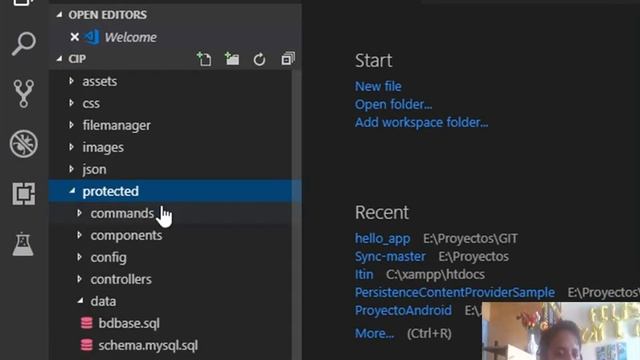640x360 pixels.
Task: Refresh the CIP explorer tree
Action: [x=259, y=60]
